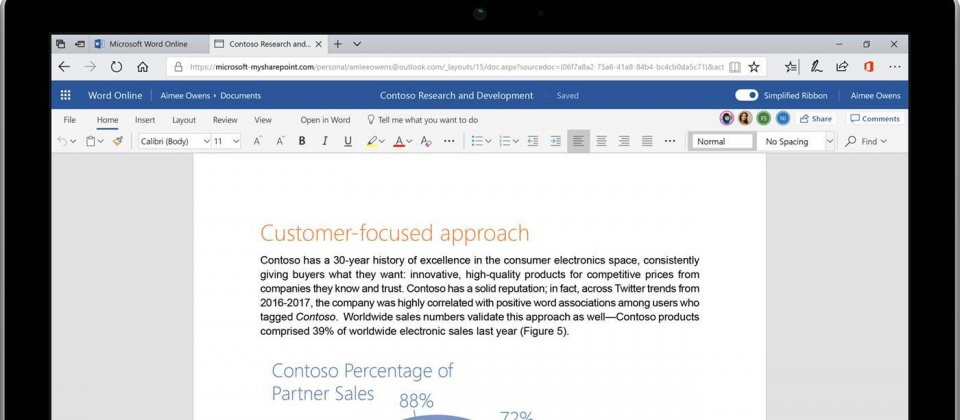Clear formatting with eraser A icon
The height and width of the screenshot is (420, 960).
(426, 141)
